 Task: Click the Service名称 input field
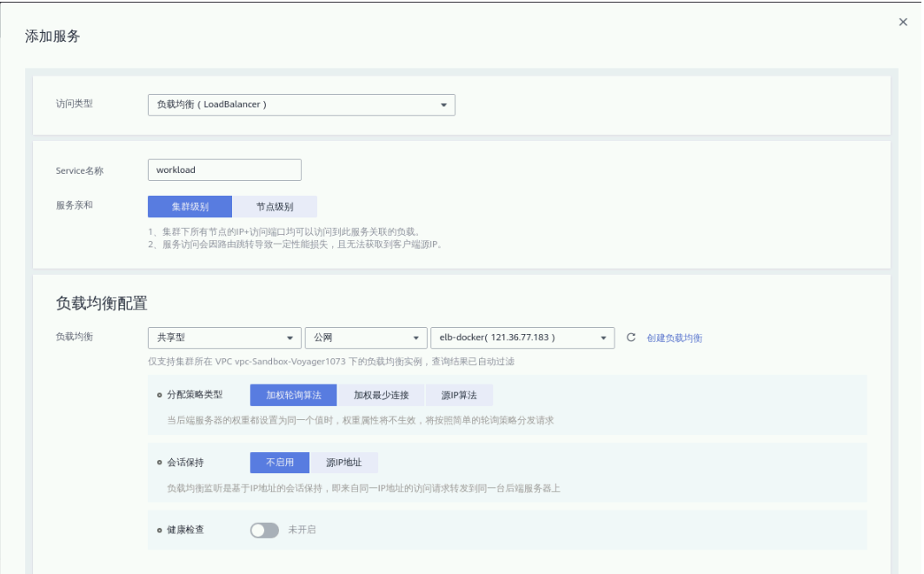[224, 170]
